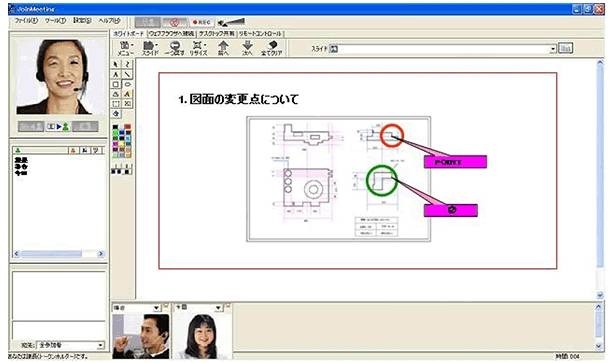This screenshot has width=615, height=363.
Task: Open the 設定(S) menu
Action: (x=82, y=20)
